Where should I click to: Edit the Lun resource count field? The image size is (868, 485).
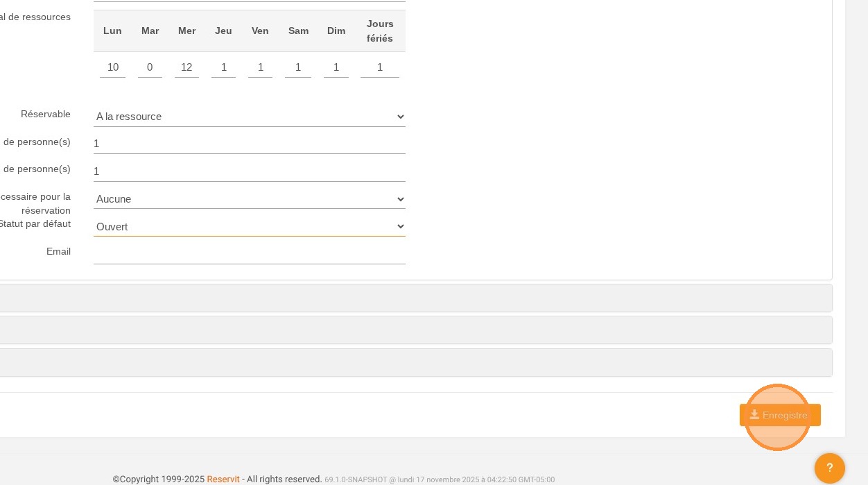(x=112, y=67)
